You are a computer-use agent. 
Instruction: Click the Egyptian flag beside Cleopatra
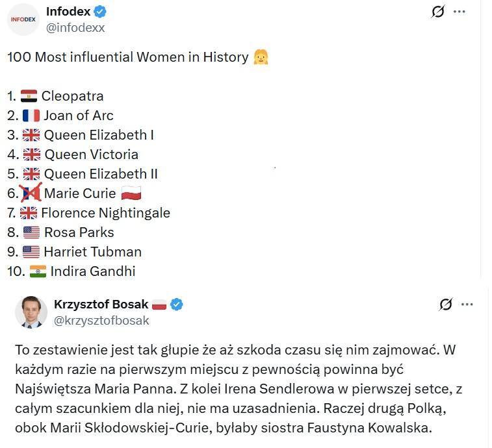point(29,96)
